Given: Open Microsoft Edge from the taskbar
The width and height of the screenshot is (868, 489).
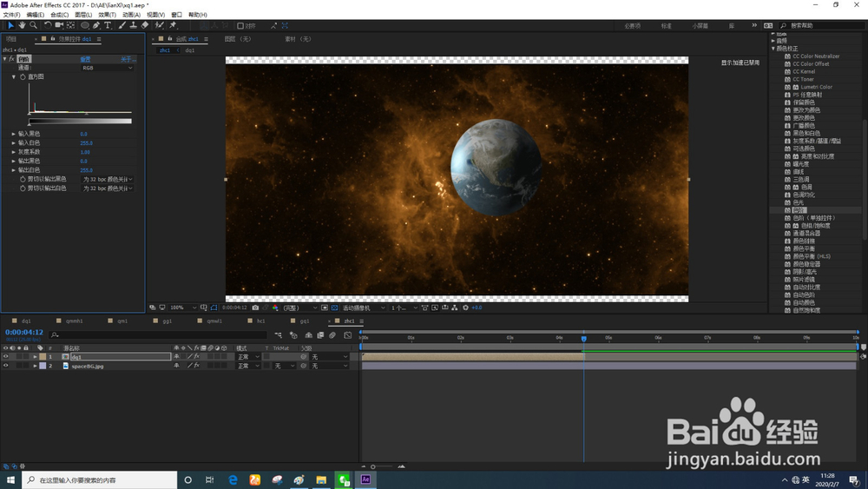Looking at the screenshot, I should coord(233,479).
